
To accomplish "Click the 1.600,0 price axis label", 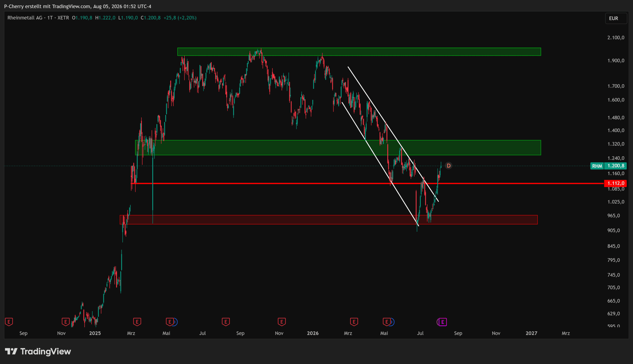I will click(616, 100).
